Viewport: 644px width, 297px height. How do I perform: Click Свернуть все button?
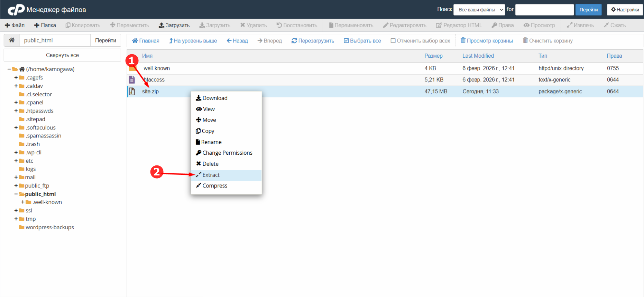[x=62, y=55]
